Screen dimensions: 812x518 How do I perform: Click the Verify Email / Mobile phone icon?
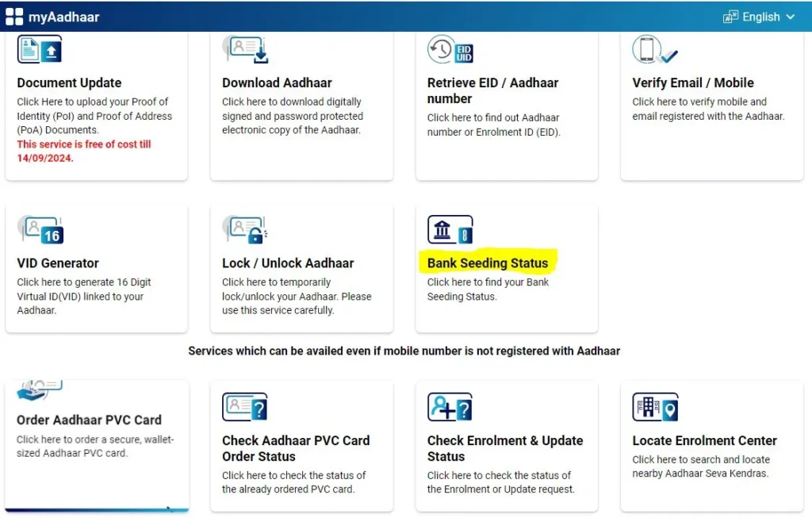[654, 50]
